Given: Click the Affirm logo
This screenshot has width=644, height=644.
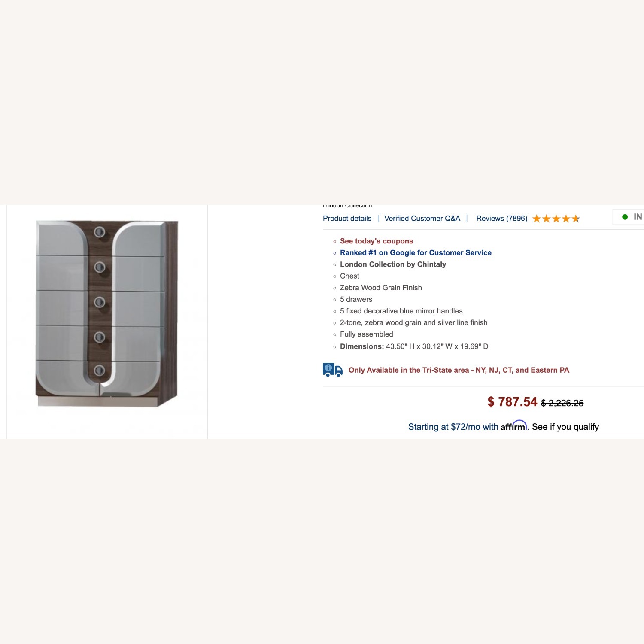Looking at the screenshot, I should [513, 426].
